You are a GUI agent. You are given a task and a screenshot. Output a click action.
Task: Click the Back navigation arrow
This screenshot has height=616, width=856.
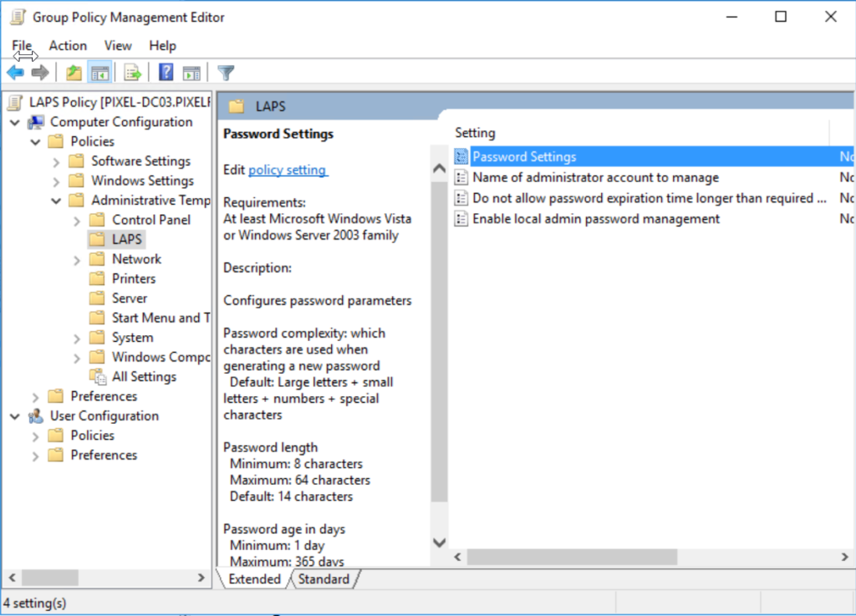tap(15, 72)
